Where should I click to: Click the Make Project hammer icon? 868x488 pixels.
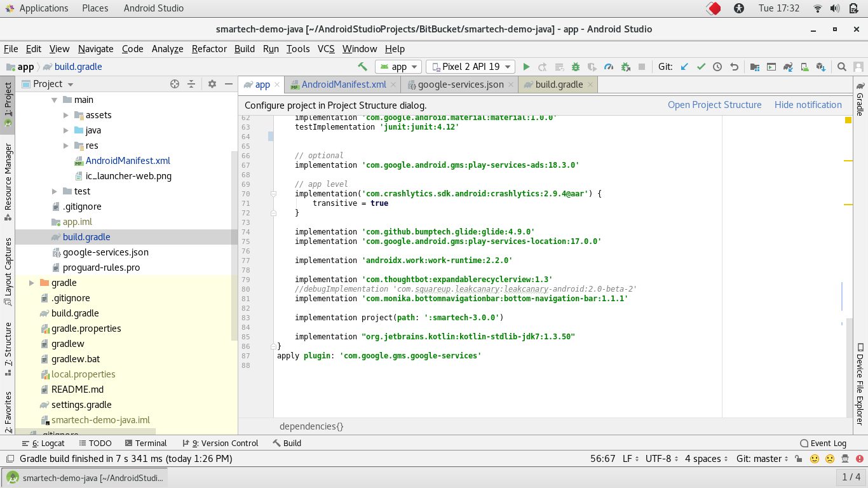pyautogui.click(x=362, y=67)
